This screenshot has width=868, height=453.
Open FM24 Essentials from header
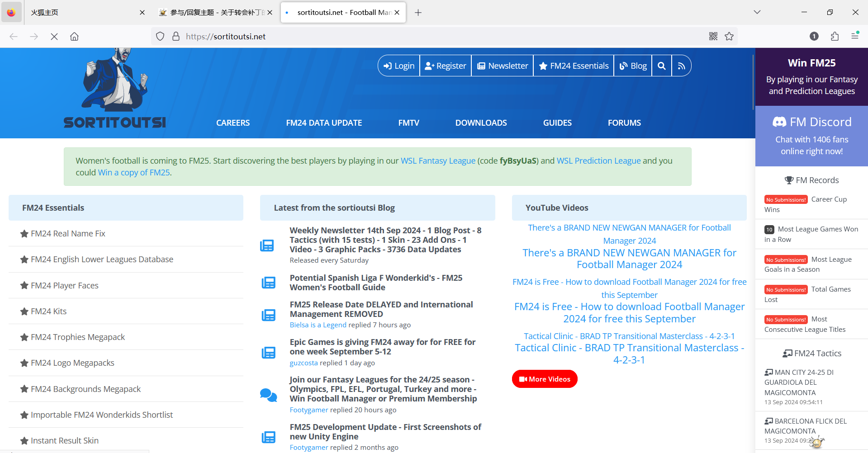point(574,66)
